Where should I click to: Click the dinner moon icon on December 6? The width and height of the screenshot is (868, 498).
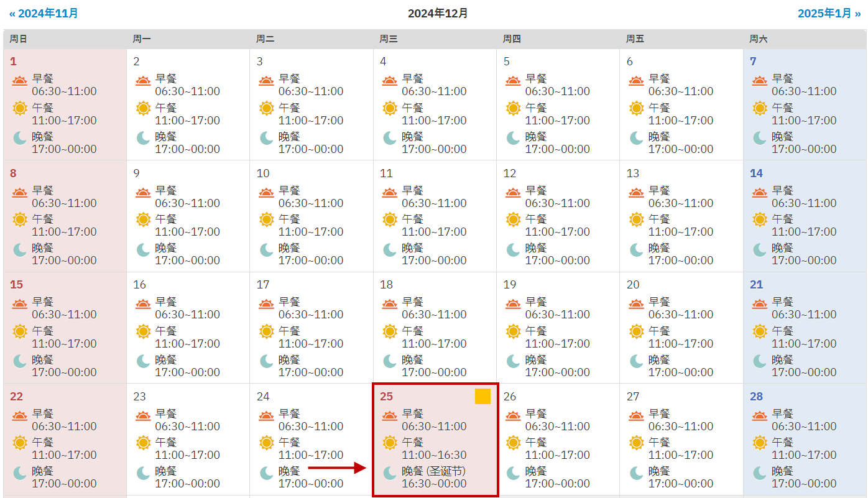coord(637,137)
